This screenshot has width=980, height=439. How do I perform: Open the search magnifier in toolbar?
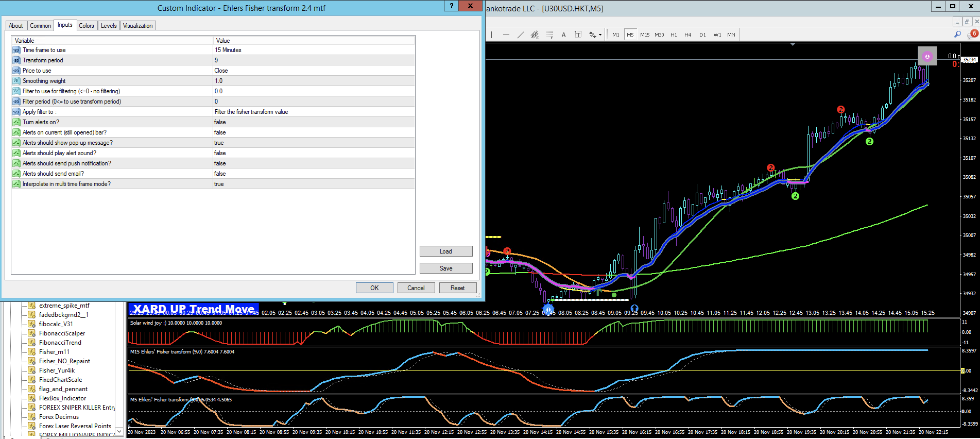(957, 34)
